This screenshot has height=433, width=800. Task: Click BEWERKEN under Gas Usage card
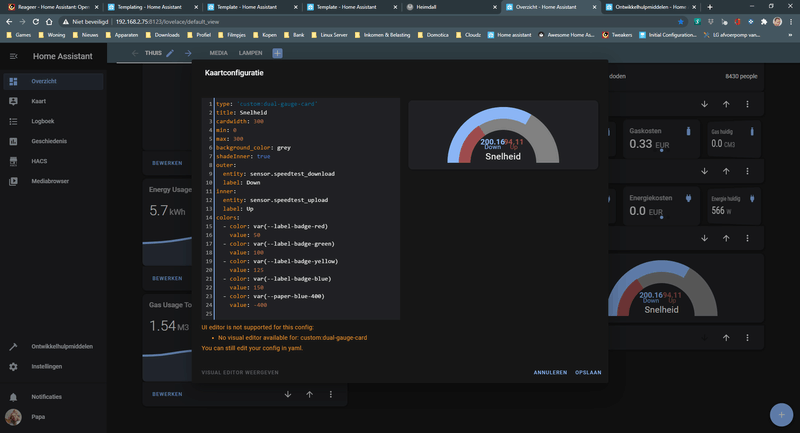167,394
